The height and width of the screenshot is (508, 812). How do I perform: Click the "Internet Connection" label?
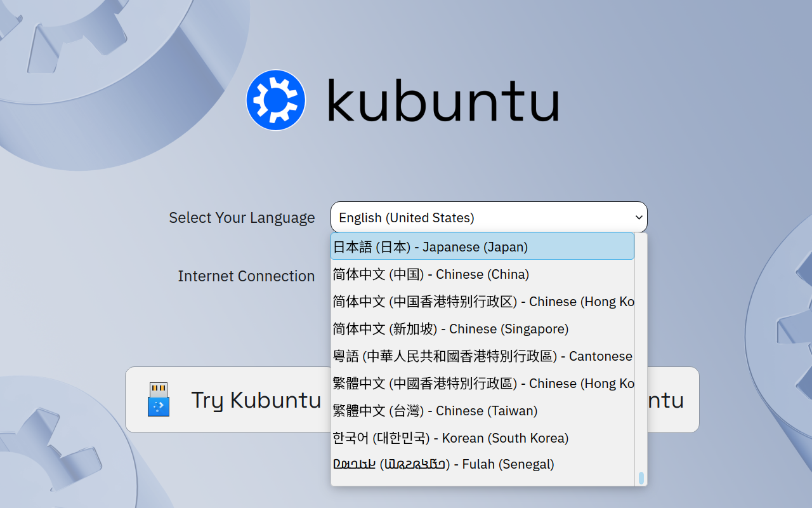pos(246,276)
